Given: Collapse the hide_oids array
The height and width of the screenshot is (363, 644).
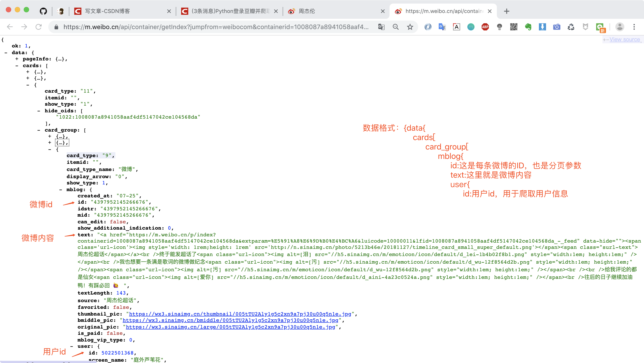Looking at the screenshot, I should click(39, 111).
